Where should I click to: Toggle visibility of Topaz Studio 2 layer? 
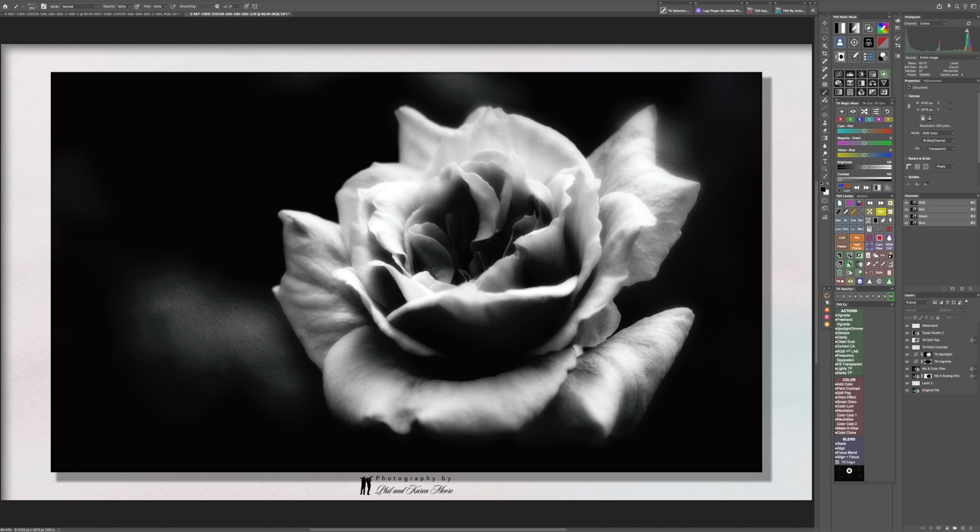(x=907, y=333)
